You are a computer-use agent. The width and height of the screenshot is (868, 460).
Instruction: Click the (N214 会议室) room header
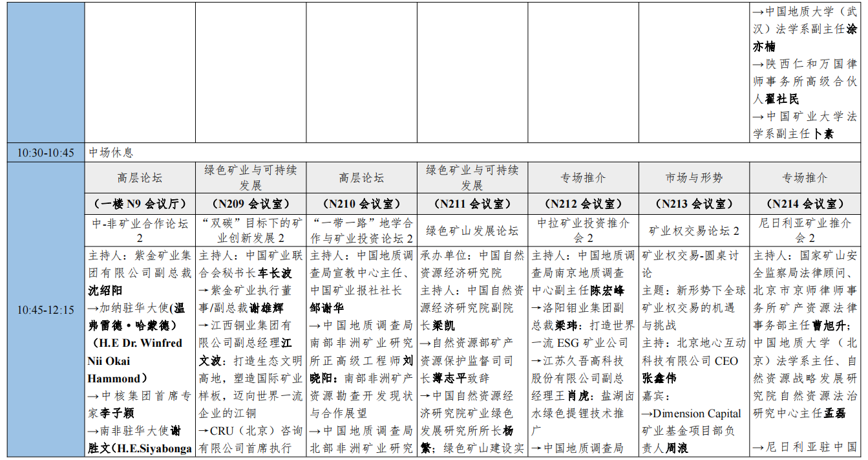click(x=805, y=204)
